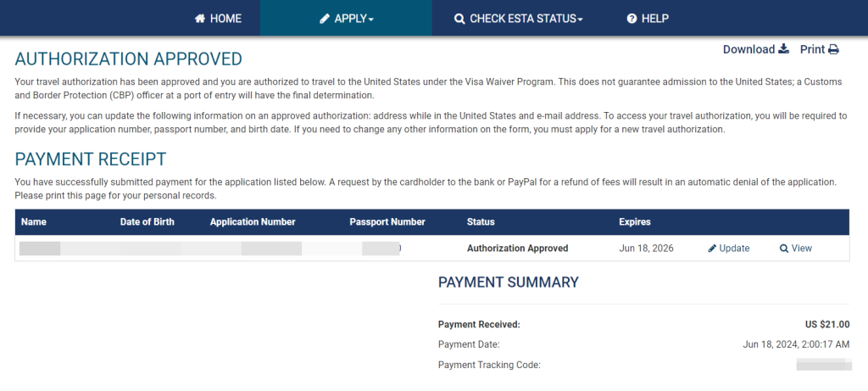Click the question mark Help icon
The height and width of the screenshot is (391, 868).
pos(632,19)
